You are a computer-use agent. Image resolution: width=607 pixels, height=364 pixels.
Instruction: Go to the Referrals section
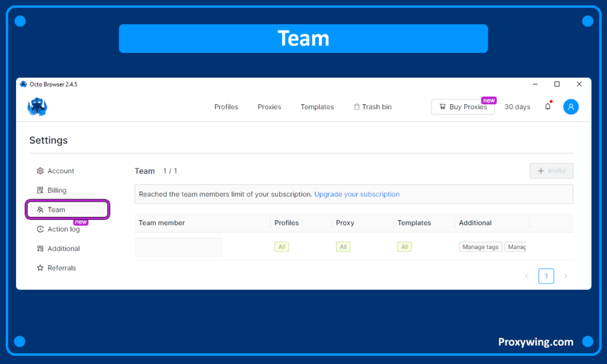point(62,268)
